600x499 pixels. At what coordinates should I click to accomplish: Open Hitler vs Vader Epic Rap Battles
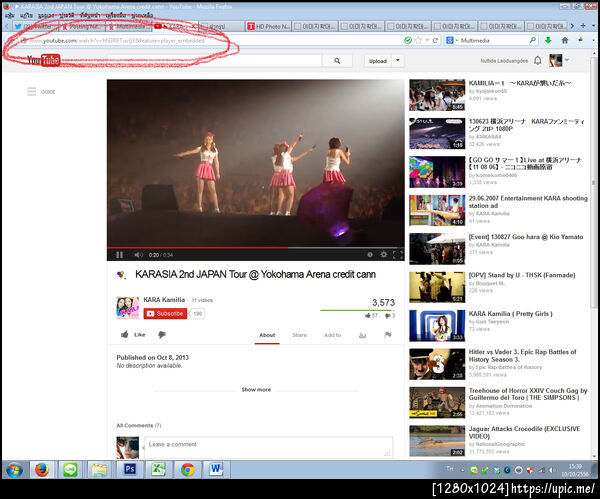point(522,355)
